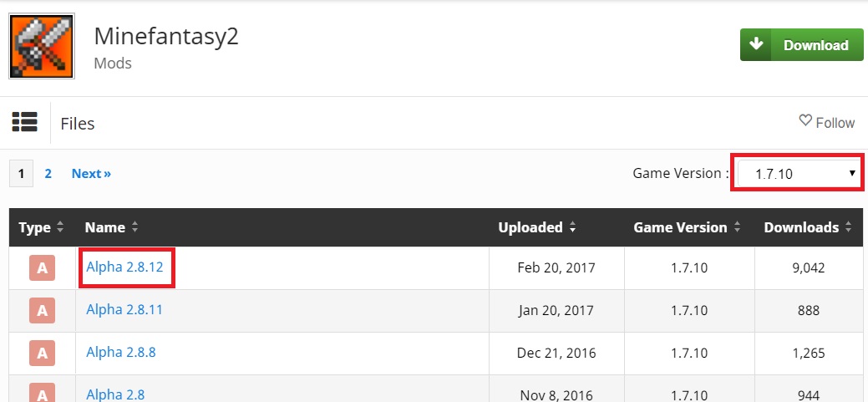Sort files by the Name column

click(112, 227)
